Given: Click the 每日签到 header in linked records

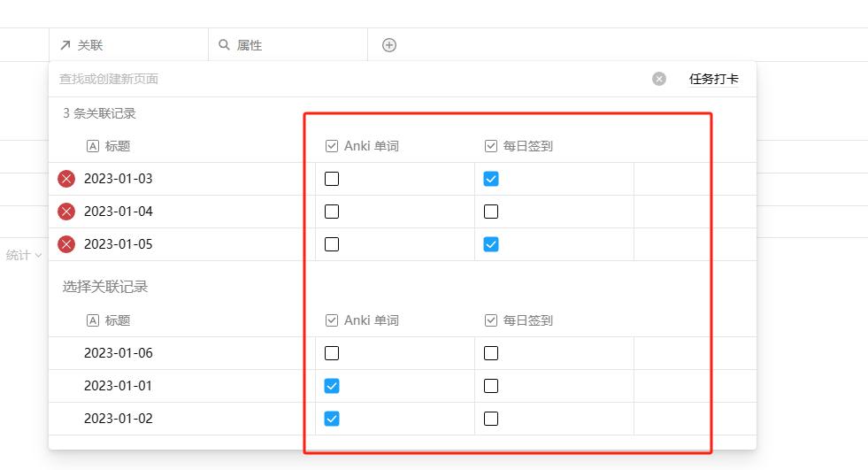Looking at the screenshot, I should point(527,146).
